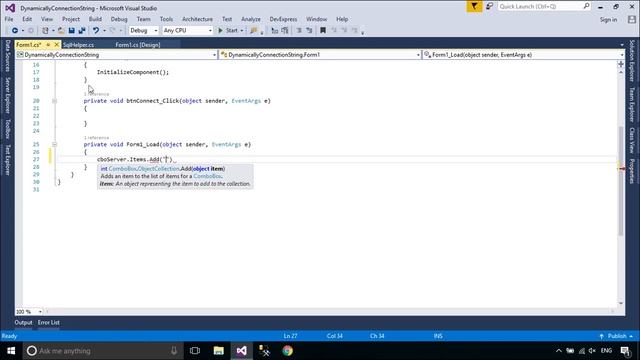Image resolution: width=640 pixels, height=360 pixels.
Task: Switch to the SqlHelper.cs tab
Action: (78, 45)
